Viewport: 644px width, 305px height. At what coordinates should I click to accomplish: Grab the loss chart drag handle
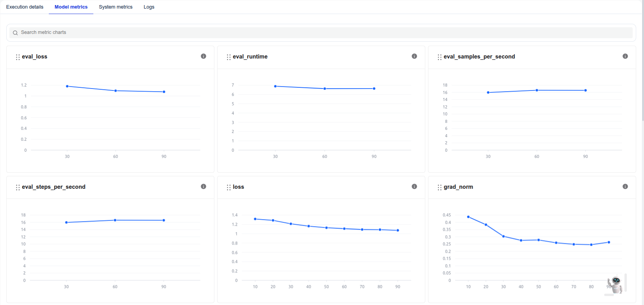coord(228,187)
